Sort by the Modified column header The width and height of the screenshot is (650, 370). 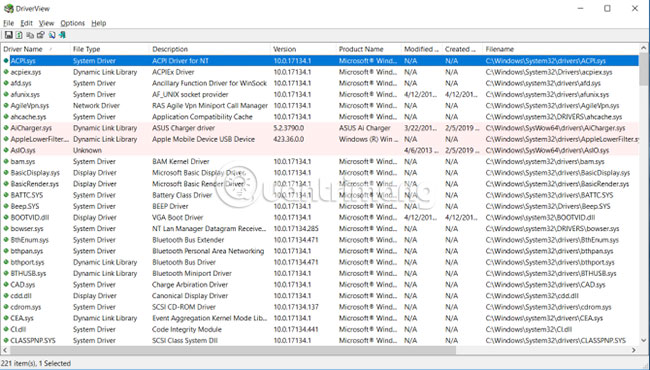pos(422,49)
